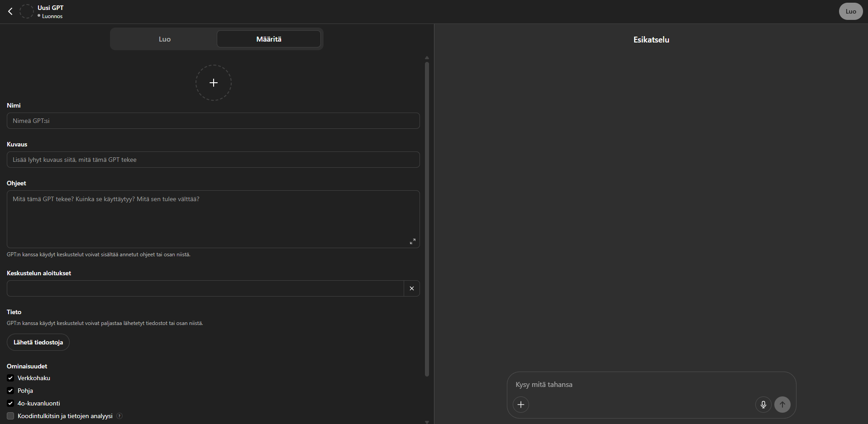
Task: Start voice input with microphone icon
Action: point(763,405)
